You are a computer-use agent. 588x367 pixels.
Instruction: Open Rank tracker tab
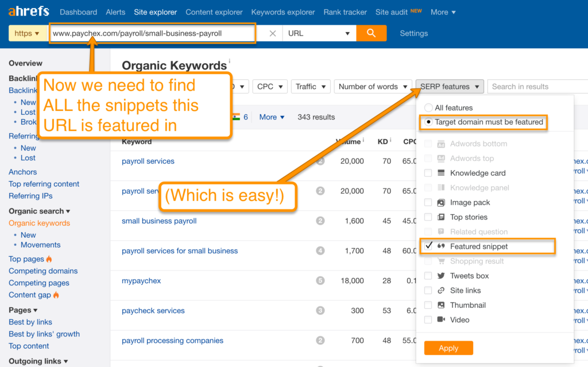tap(345, 12)
